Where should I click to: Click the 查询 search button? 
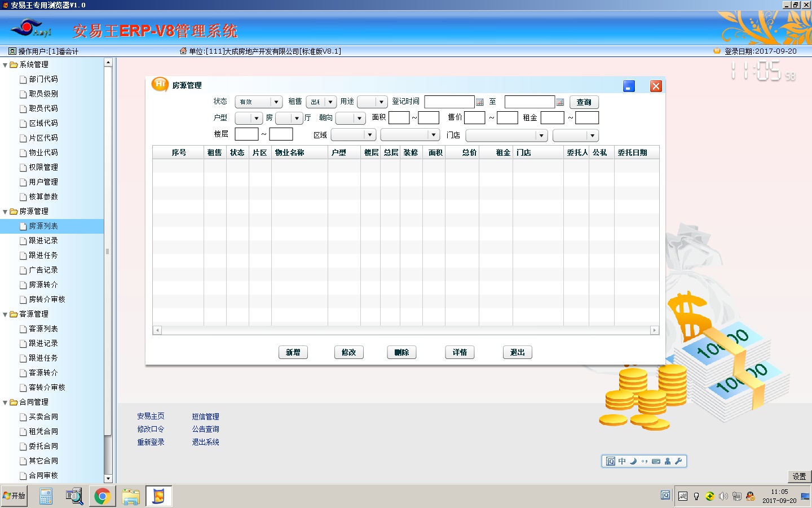584,102
